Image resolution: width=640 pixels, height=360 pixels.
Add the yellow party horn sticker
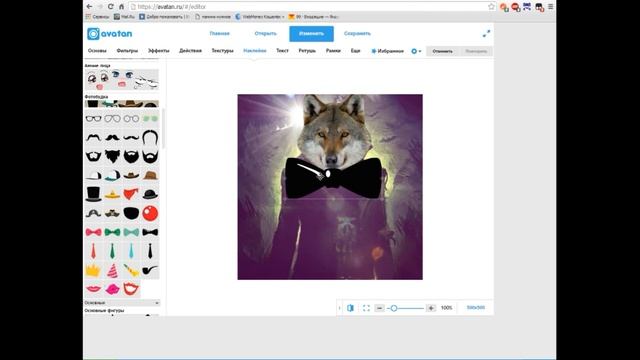(131, 270)
